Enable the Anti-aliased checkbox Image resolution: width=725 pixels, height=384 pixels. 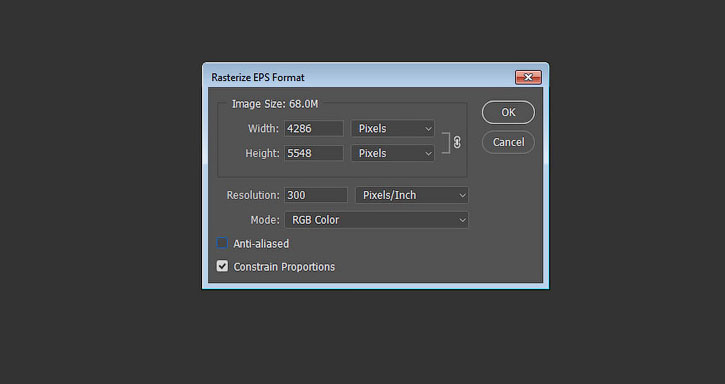click(x=222, y=243)
